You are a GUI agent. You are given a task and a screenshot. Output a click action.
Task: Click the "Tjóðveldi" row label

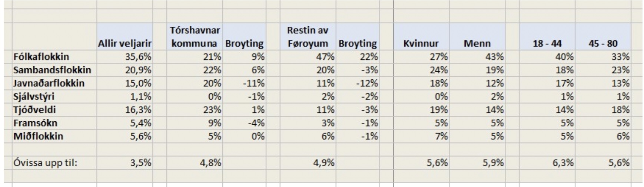pyautogui.click(x=32, y=110)
